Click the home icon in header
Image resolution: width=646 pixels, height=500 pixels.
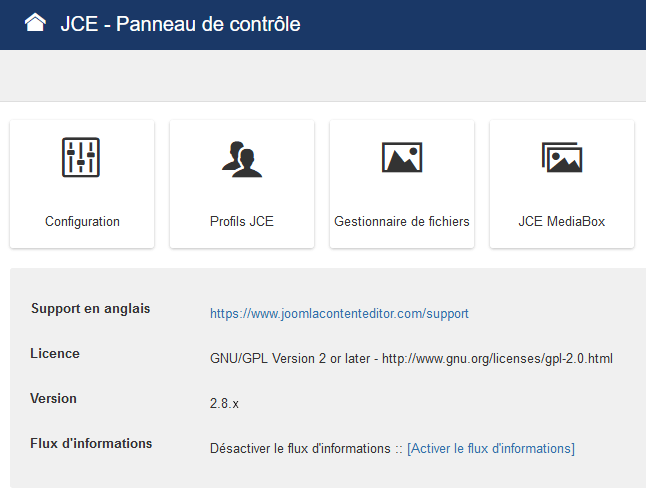[x=35, y=23]
